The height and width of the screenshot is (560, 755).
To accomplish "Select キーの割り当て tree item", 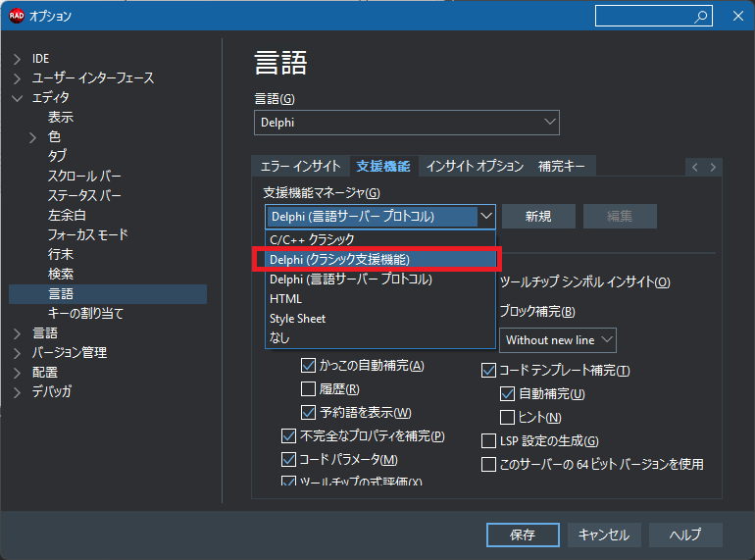I will [85, 314].
